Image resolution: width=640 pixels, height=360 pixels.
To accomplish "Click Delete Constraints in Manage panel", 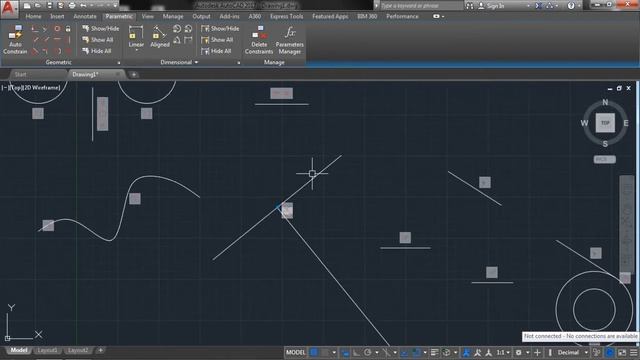I will coord(259,40).
